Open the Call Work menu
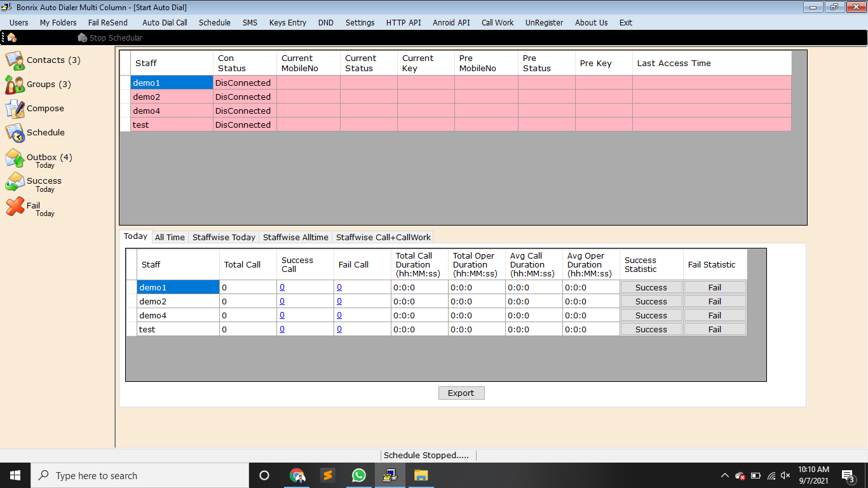The width and height of the screenshot is (868, 488). click(498, 22)
